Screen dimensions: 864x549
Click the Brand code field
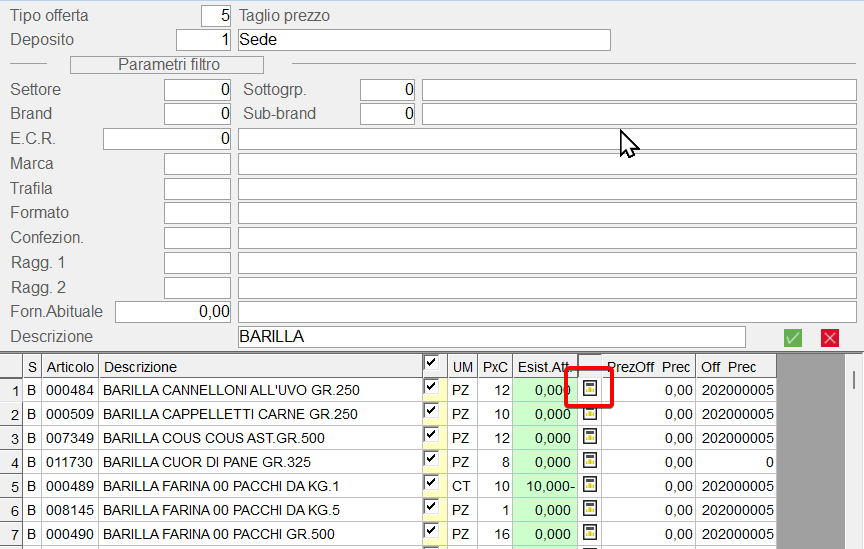(x=197, y=114)
